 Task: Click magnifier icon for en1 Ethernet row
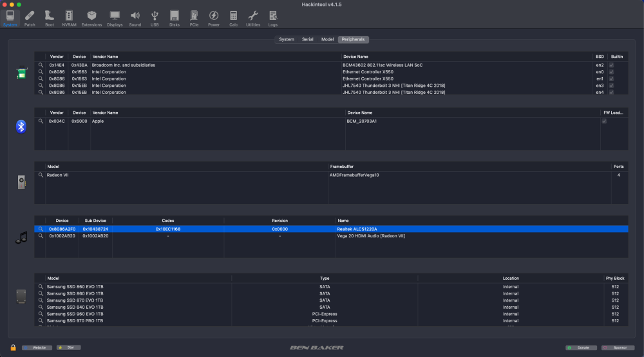(41, 78)
